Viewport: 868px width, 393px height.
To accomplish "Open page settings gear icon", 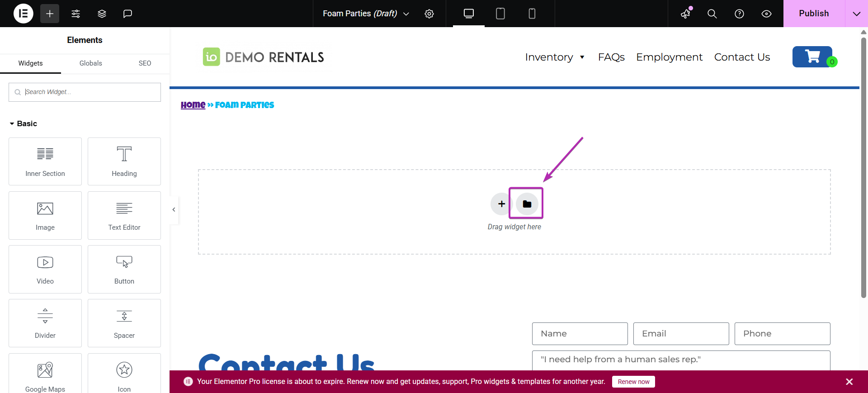I will pos(429,14).
